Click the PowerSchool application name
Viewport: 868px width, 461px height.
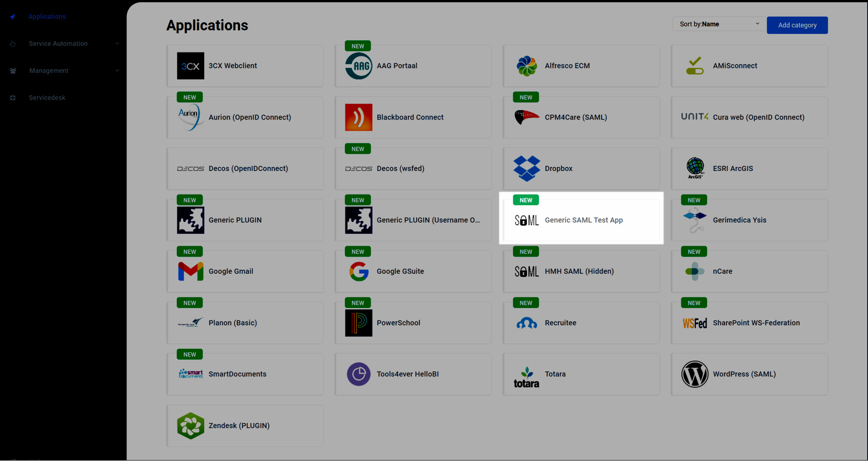(x=398, y=323)
